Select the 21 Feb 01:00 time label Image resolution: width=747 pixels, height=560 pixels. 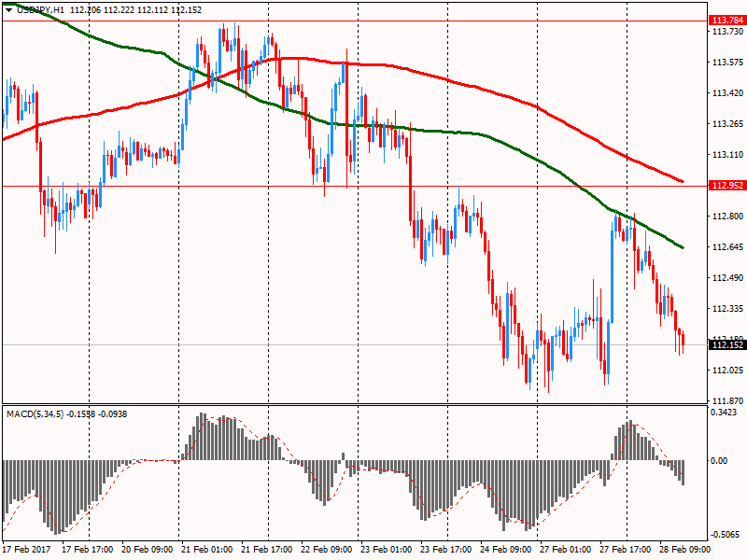point(206,549)
